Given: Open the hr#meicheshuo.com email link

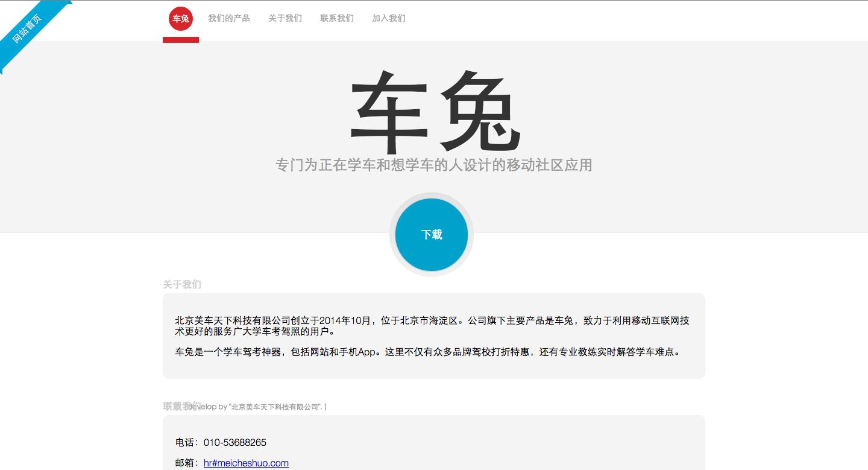Looking at the screenshot, I should (246, 463).
